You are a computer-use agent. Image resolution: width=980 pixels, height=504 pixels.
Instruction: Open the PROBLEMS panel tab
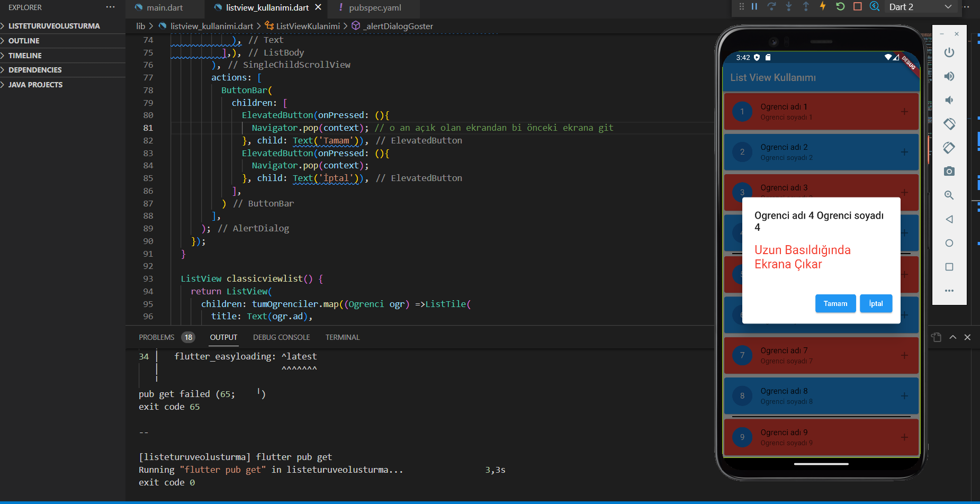tap(157, 337)
